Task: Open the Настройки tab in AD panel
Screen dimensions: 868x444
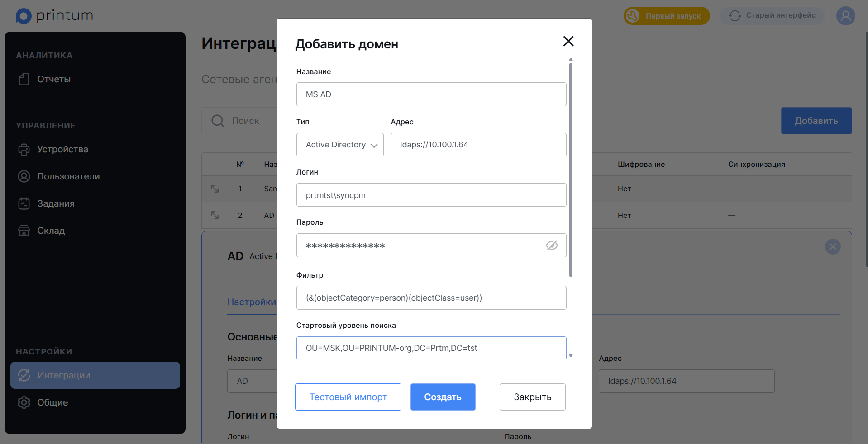Action: coord(252,302)
